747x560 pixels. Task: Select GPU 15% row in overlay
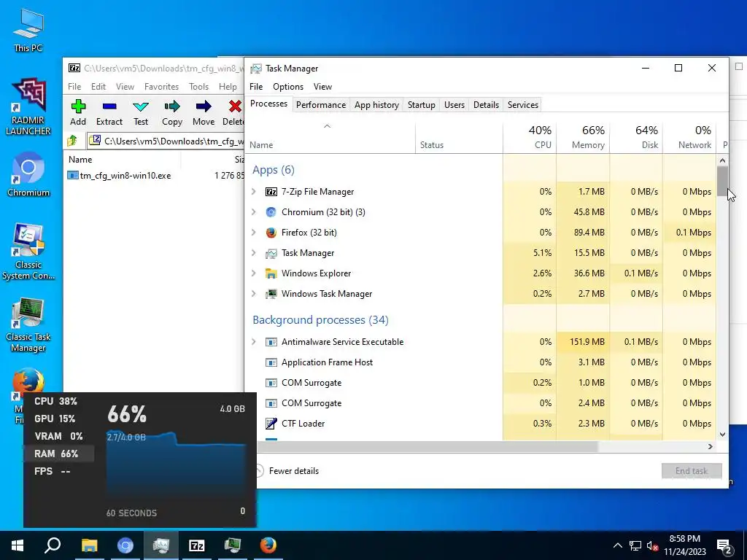(59, 419)
